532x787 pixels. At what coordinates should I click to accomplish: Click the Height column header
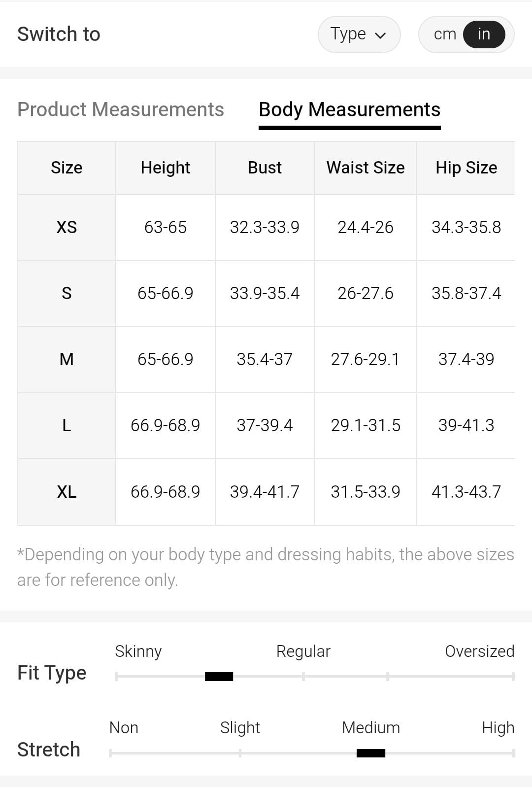(x=166, y=168)
